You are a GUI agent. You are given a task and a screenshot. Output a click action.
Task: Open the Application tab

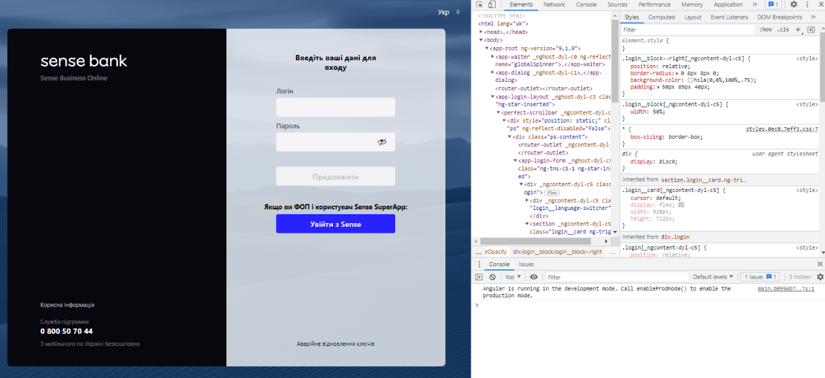pos(728,4)
